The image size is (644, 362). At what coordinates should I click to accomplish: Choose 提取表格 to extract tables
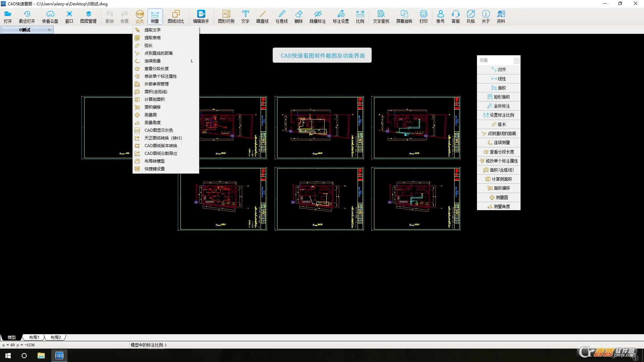click(153, 38)
